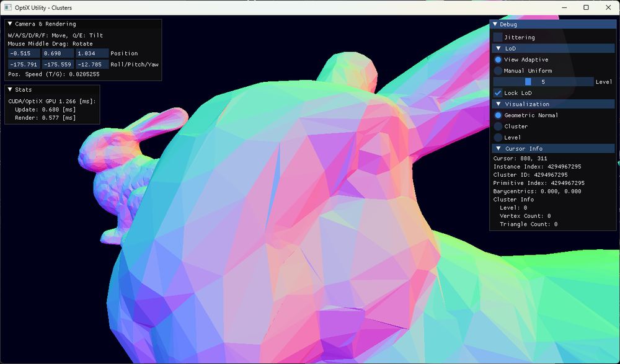Screen dimensions: 620x364
Task: Collapse the Cursor Info section
Action: (x=498, y=148)
